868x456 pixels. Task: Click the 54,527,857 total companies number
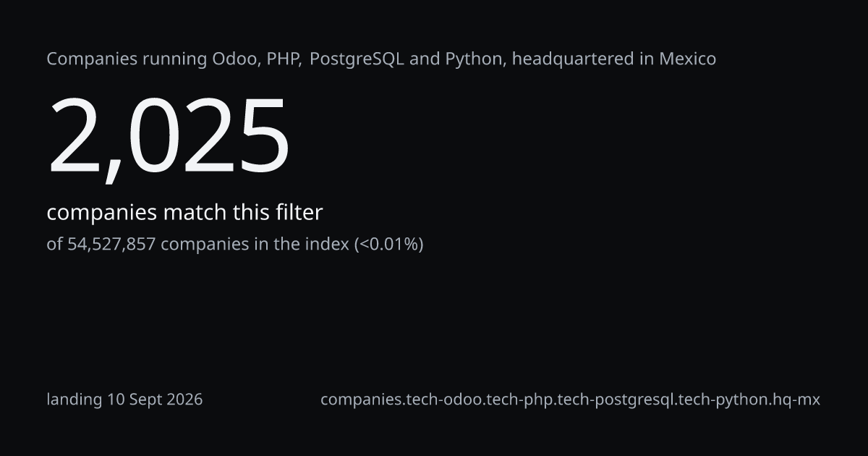tap(111, 245)
